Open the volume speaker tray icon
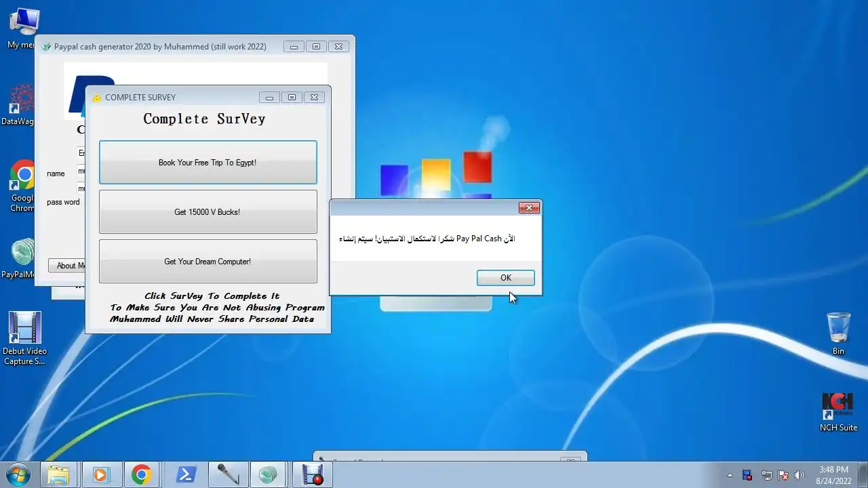 pos(800,476)
